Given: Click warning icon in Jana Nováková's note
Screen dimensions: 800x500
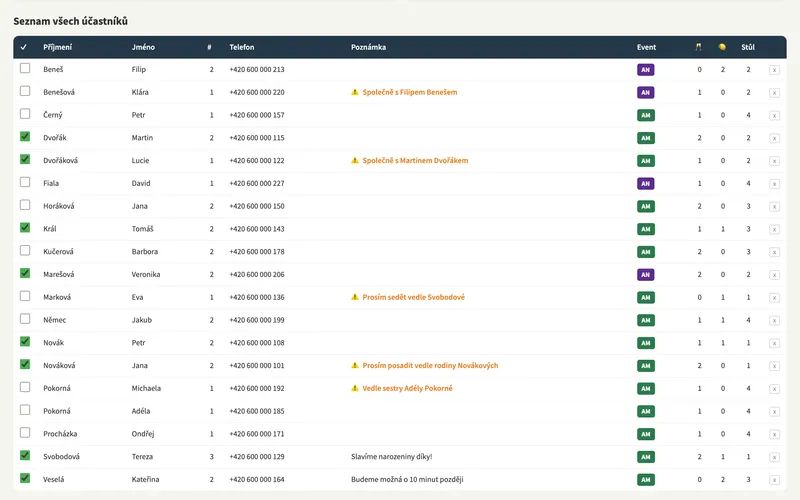Looking at the screenshot, I should (355, 365).
